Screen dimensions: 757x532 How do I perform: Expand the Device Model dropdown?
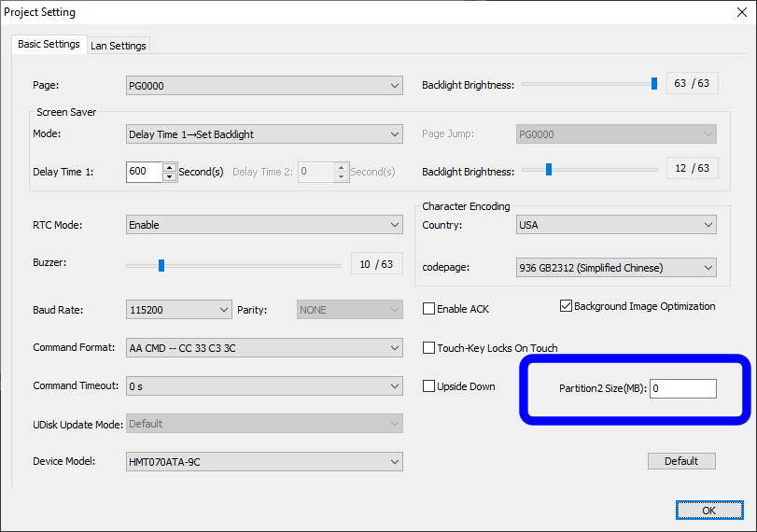click(264, 461)
